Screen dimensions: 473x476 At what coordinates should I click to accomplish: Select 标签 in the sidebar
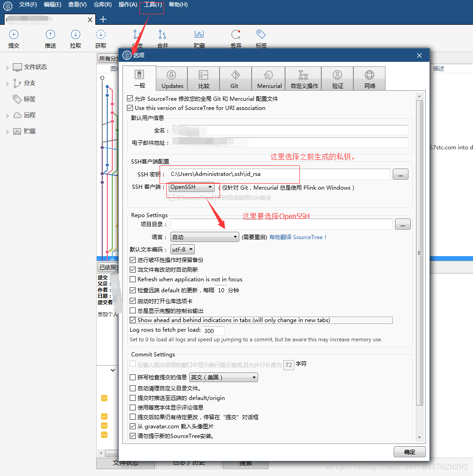[x=29, y=99]
